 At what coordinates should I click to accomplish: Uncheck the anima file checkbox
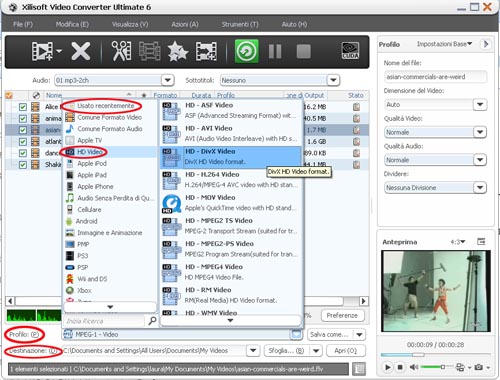[x=23, y=118]
